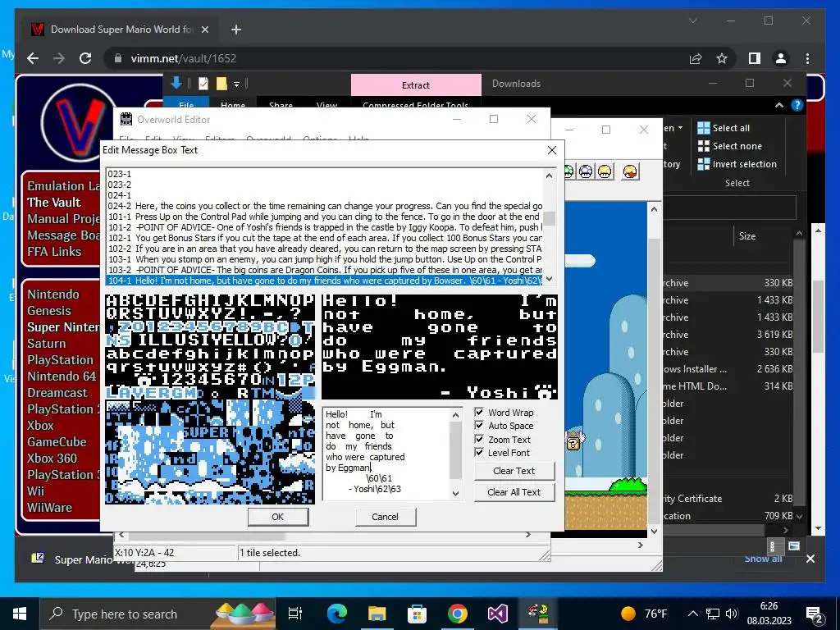Close the Edit Message Box Text dialog

click(x=552, y=150)
